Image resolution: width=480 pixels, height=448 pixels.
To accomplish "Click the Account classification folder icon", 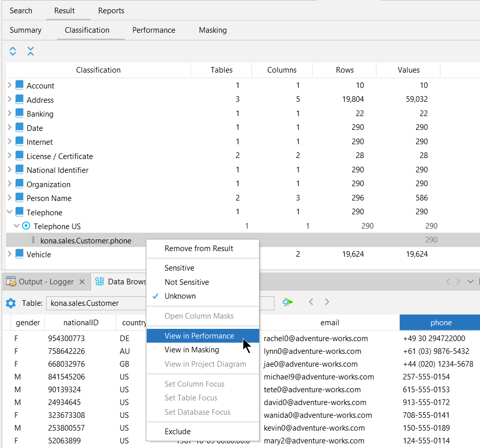I will [19, 85].
